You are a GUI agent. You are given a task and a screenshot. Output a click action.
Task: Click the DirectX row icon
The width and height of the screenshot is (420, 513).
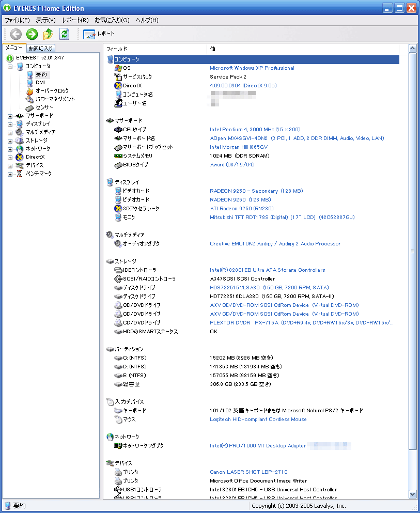[118, 86]
